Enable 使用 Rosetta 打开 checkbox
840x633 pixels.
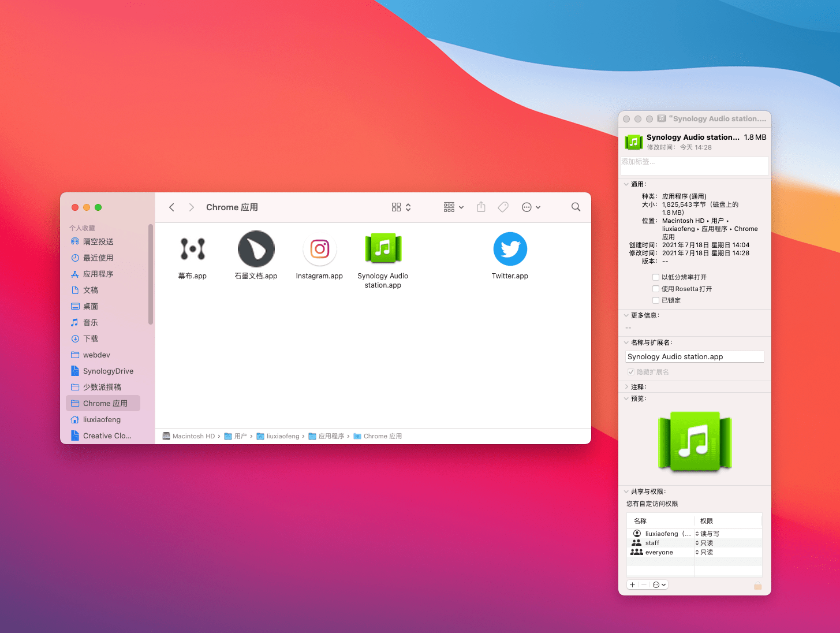(x=656, y=289)
